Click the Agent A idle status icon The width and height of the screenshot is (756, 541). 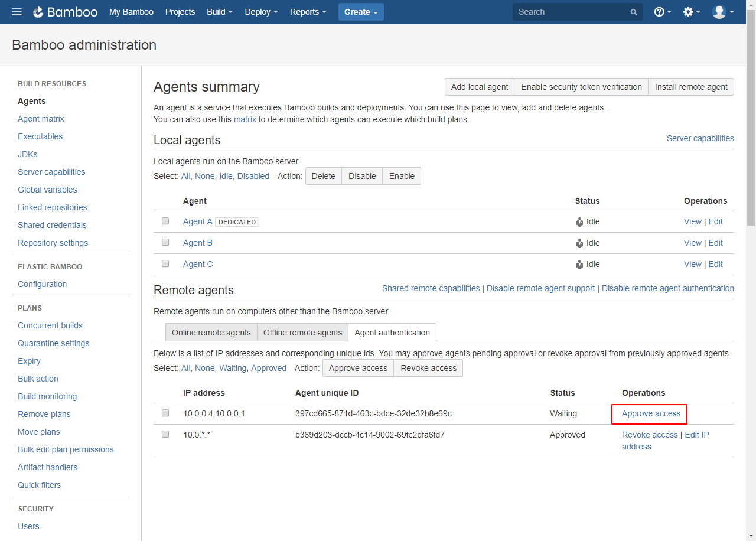[x=579, y=222]
